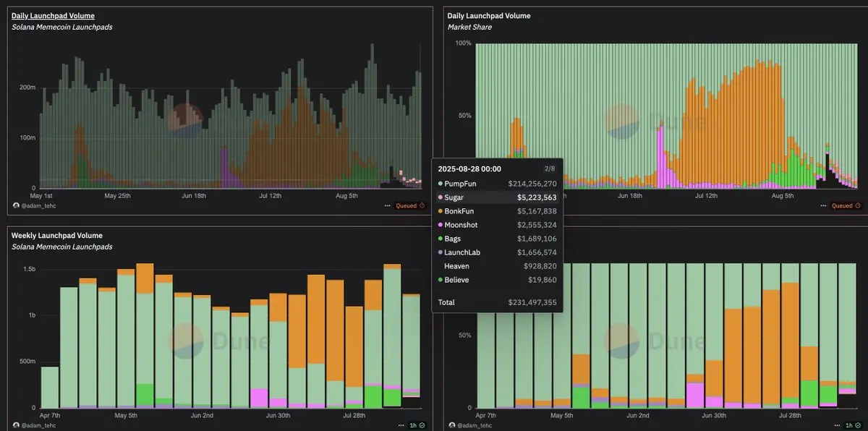The image size is (868, 431).
Task: Click Sugar pink color dot in tooltip
Action: 441,197
